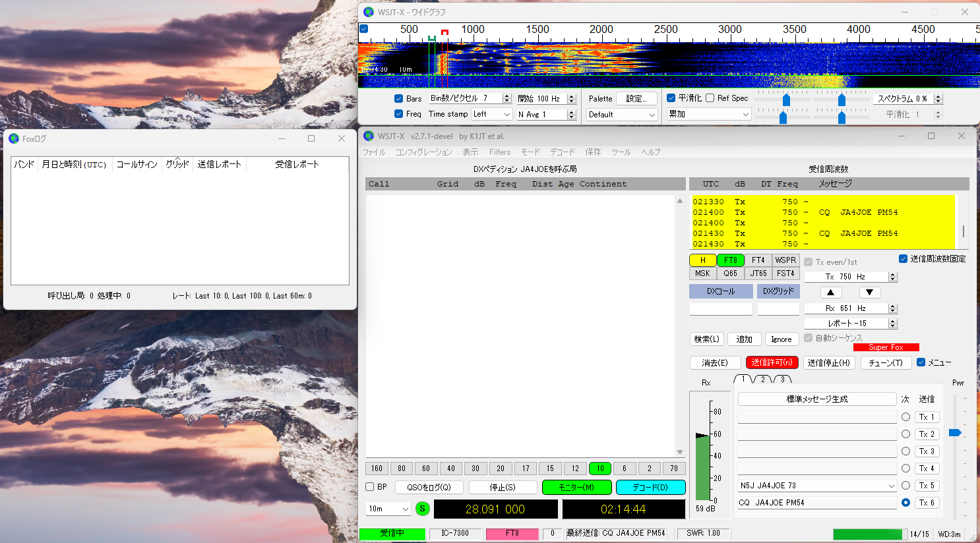Click the チューン(T) tune button
Screen dimensions: 980x543
(x=886, y=362)
